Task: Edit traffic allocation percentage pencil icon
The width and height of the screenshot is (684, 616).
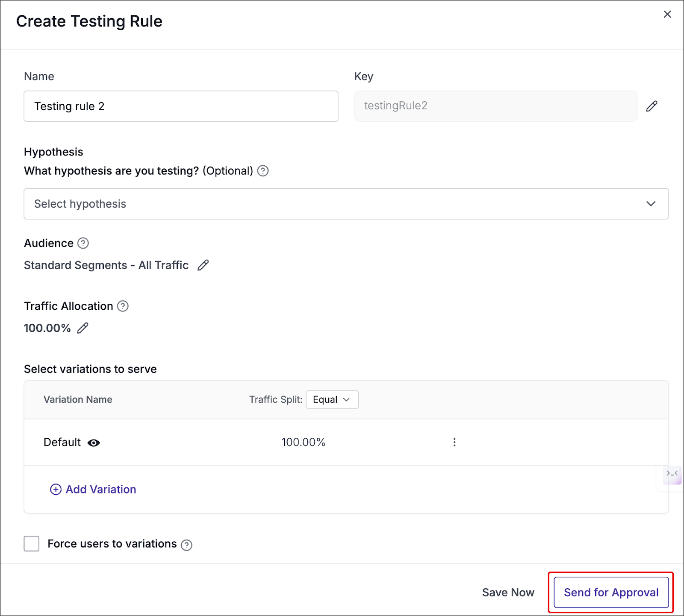Action: (x=83, y=328)
